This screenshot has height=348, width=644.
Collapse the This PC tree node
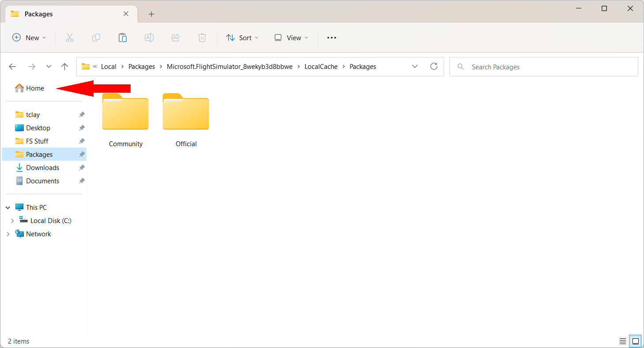[x=8, y=208]
